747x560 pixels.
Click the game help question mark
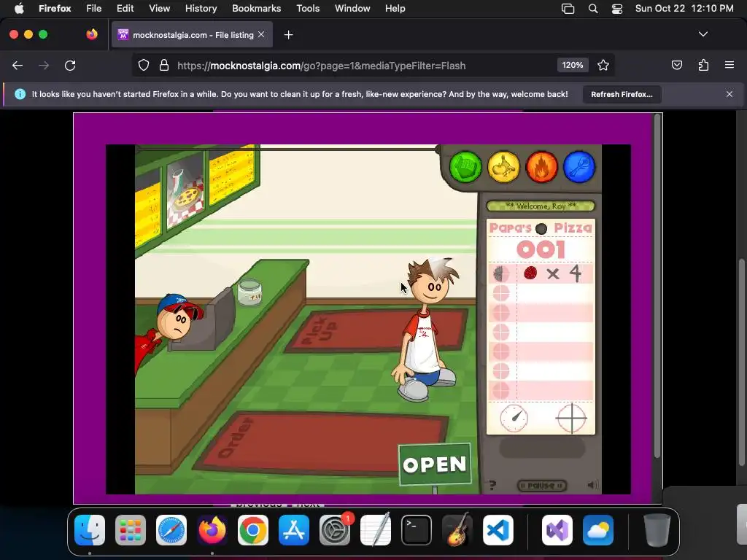(492, 485)
